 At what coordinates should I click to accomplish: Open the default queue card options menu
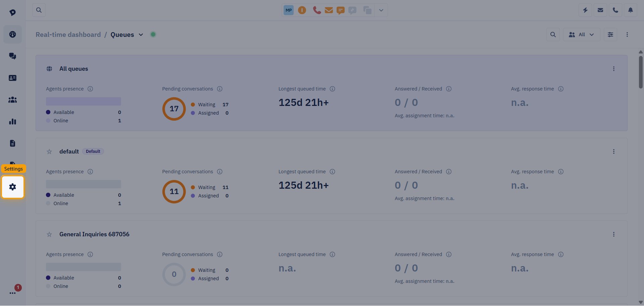tap(614, 151)
